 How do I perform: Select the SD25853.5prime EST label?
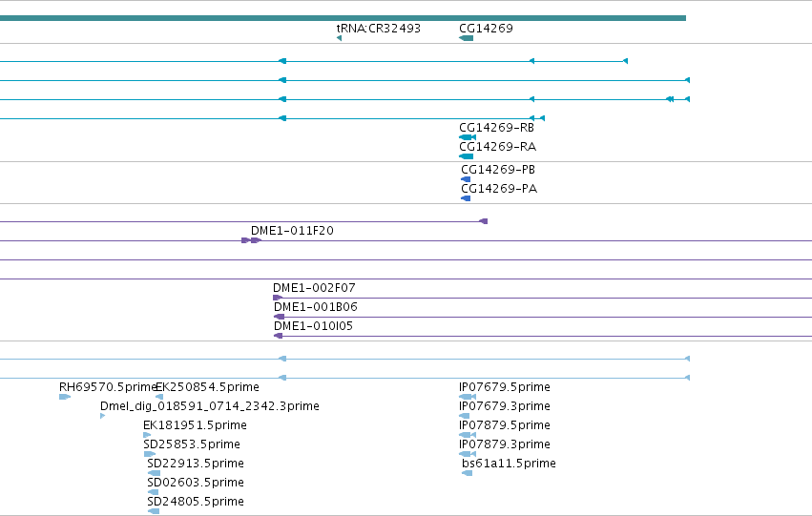point(192,444)
